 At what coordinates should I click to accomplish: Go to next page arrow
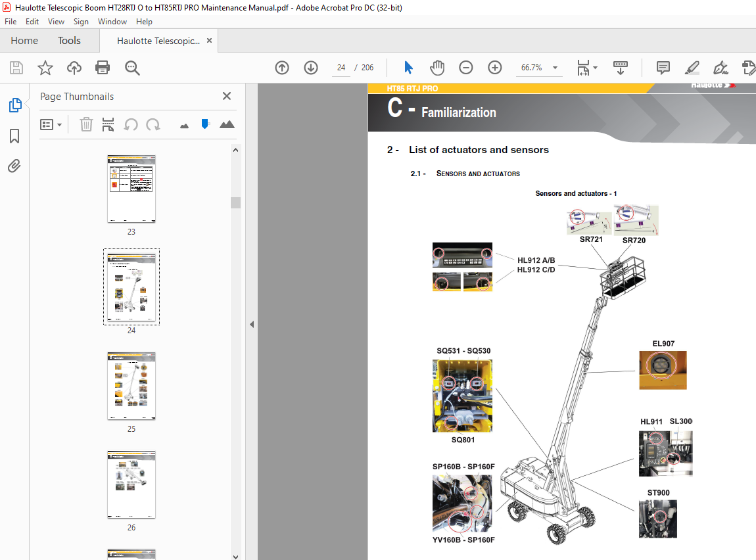point(311,68)
